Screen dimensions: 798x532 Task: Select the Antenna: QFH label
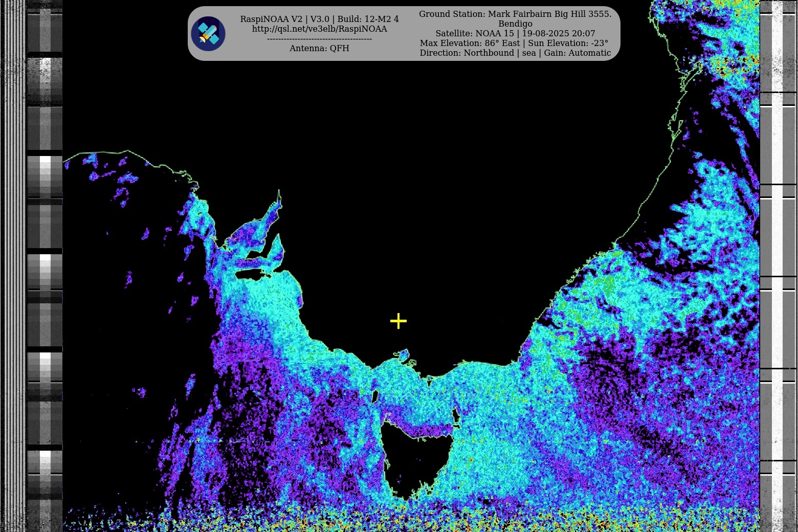[319, 48]
